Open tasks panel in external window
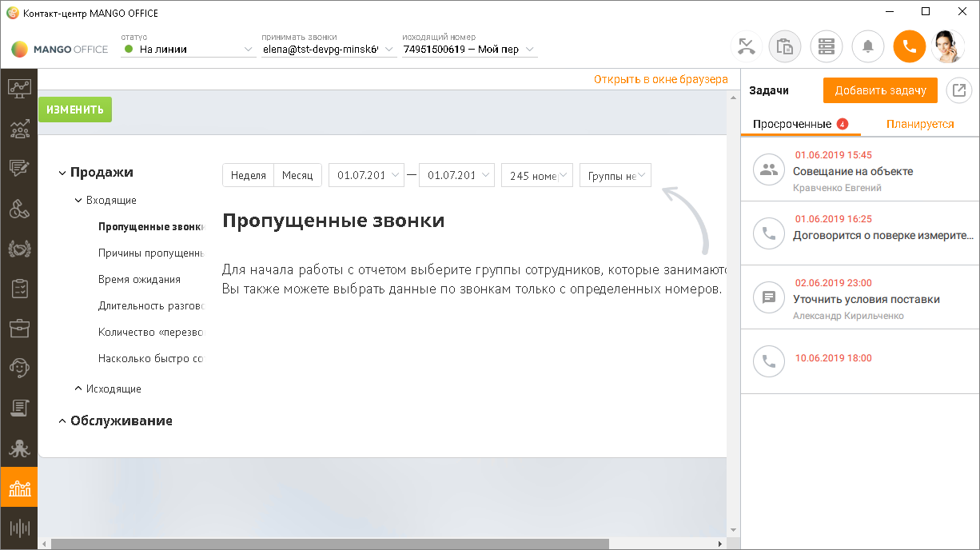Screen dimensions: 980x550 [959, 90]
